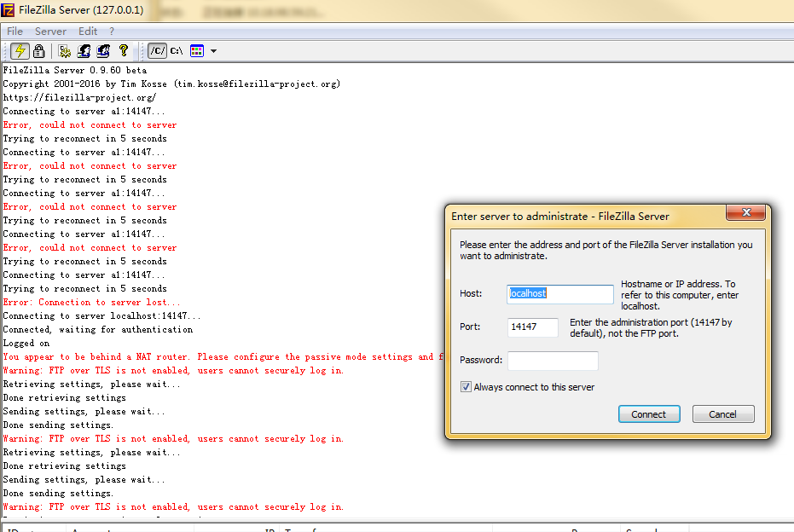
Task: Open the Server menu
Action: (x=50, y=32)
